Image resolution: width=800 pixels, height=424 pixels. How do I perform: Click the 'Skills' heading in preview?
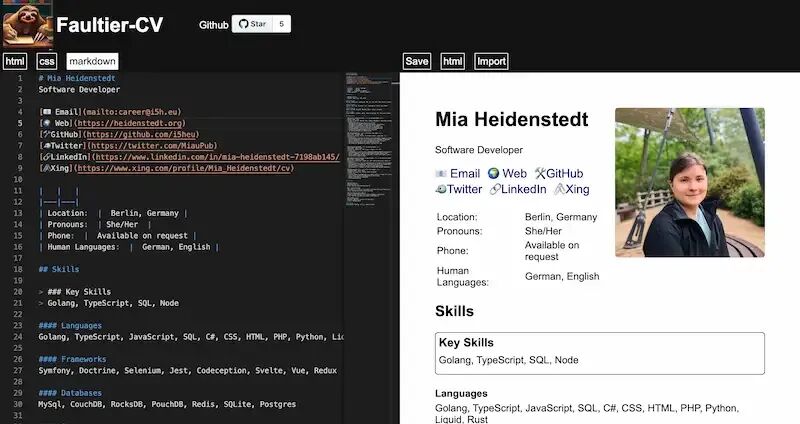[454, 311]
